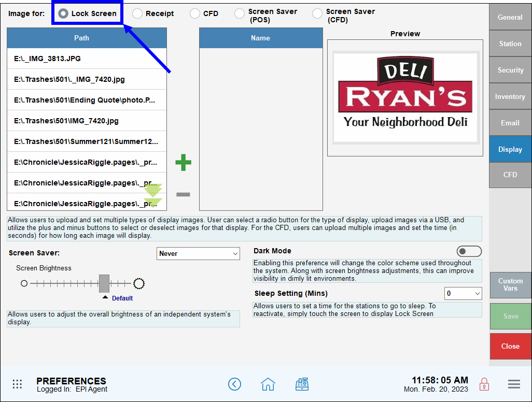This screenshot has height=402, width=532.
Task: Click the Custom Vars button
Action: point(510,285)
